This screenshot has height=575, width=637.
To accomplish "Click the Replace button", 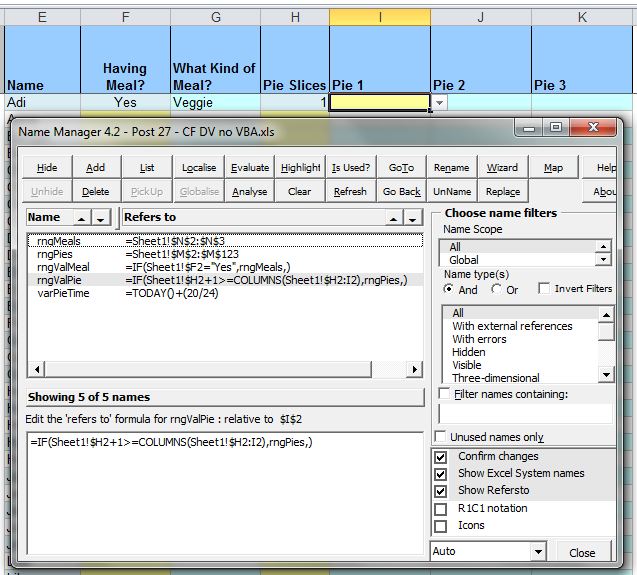I will click(x=503, y=191).
